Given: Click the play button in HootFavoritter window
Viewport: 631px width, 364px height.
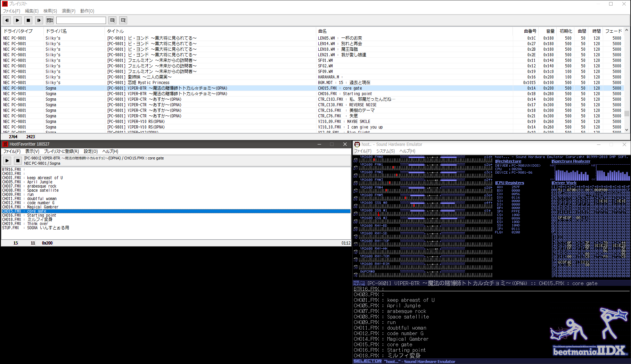Looking at the screenshot, I should pyautogui.click(x=7, y=160).
